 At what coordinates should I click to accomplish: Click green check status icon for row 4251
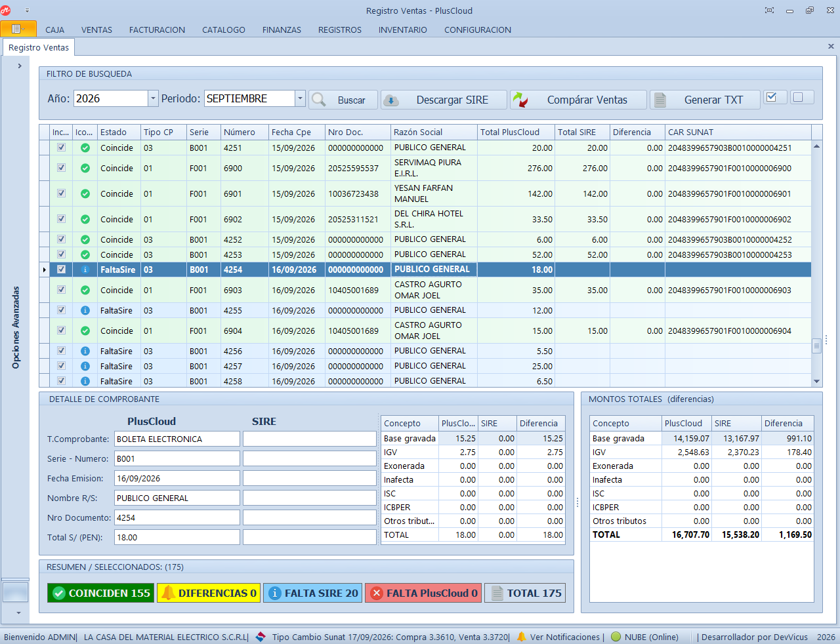coord(85,148)
